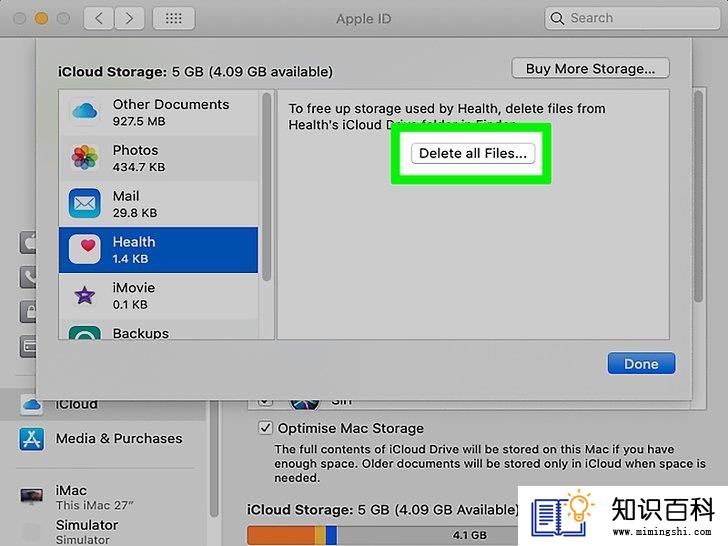This screenshot has height=546, width=728.
Task: Click the Backups green icon
Action: pos(84,332)
